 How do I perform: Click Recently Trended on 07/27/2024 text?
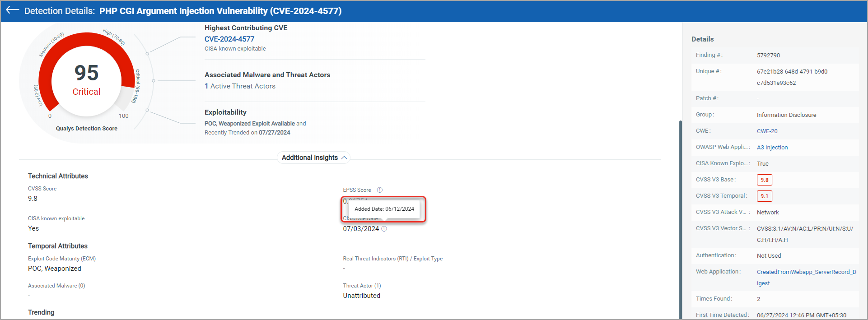(x=247, y=133)
